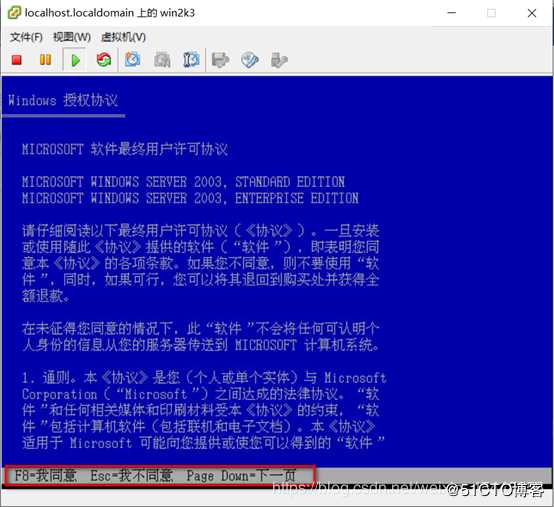554x507 pixels.
Task: Click the Connect Floppy drive icon
Action: tap(220, 60)
